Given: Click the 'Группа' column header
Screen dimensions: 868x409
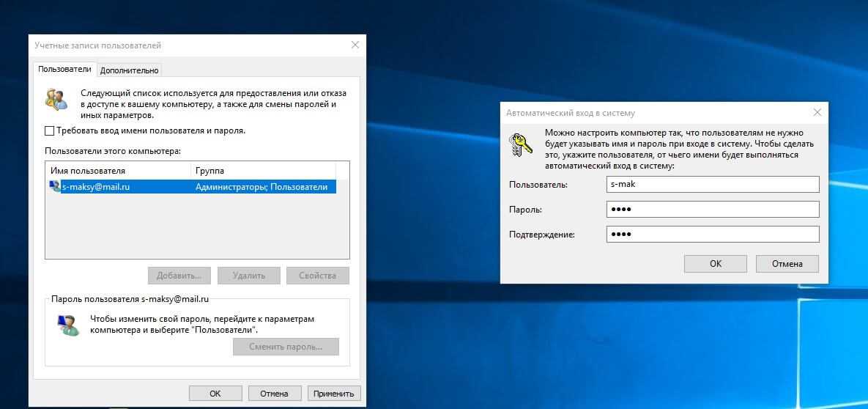Looking at the screenshot, I should (263, 171).
